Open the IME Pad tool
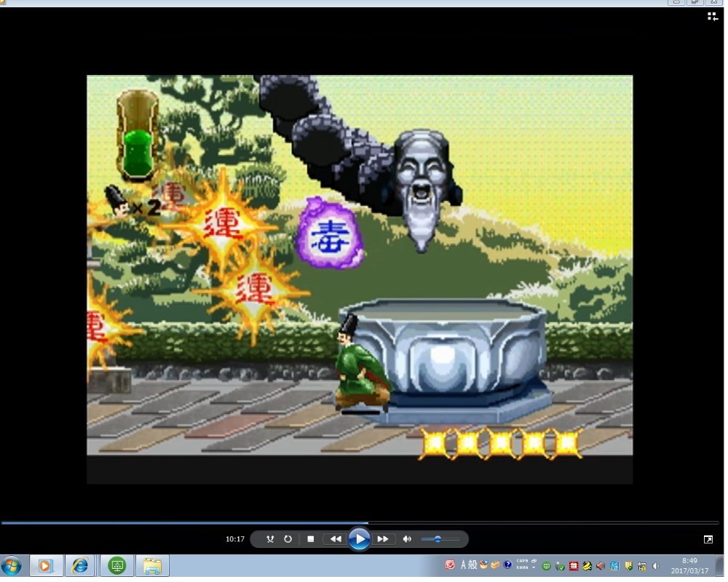This screenshot has width=728, height=582. coord(484,565)
